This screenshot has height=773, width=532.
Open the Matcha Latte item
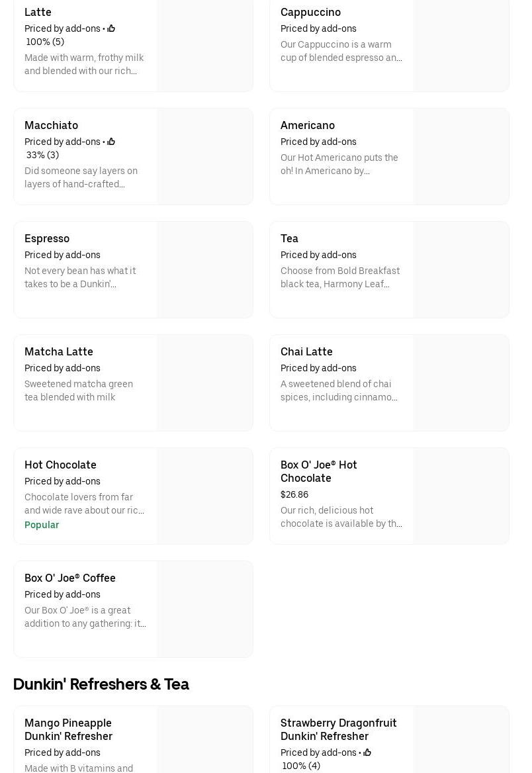[59, 351]
